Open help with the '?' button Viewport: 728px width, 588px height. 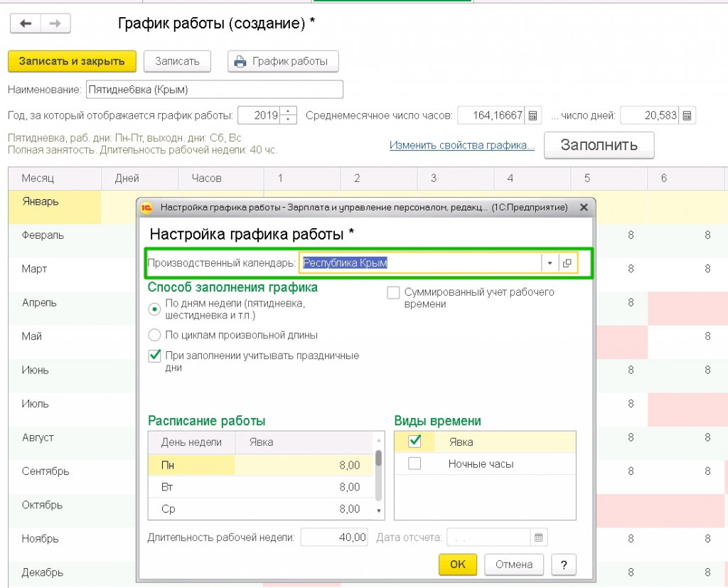[x=564, y=565]
